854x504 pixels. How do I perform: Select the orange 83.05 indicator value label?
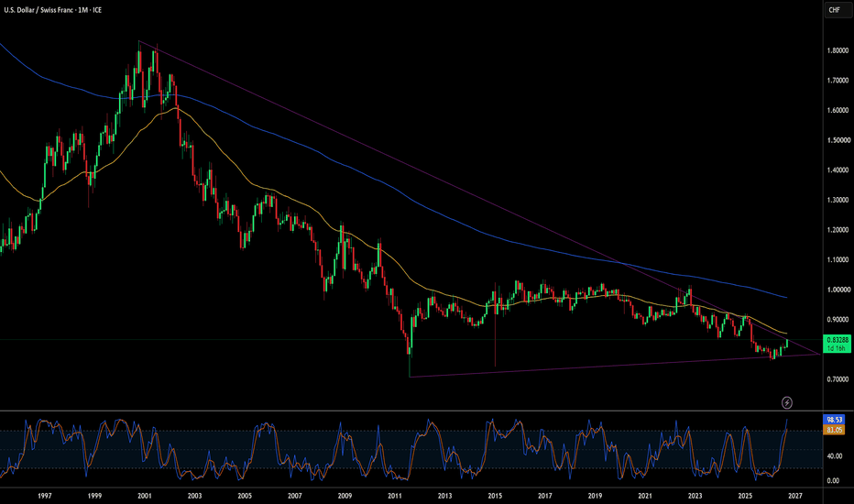coord(834,430)
